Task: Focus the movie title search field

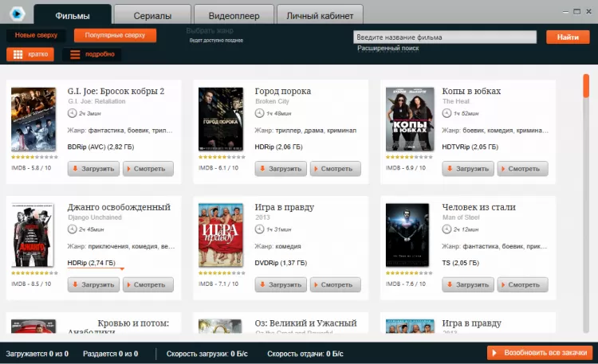Action: [x=445, y=37]
